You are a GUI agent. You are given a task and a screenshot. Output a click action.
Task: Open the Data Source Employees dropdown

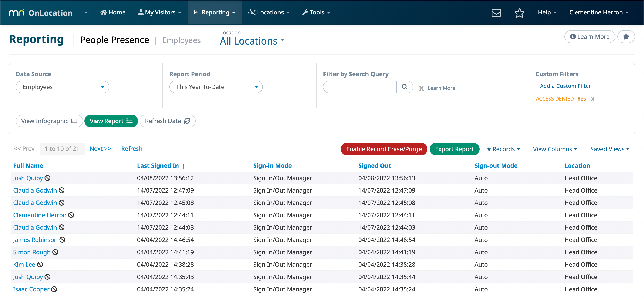[x=63, y=87]
